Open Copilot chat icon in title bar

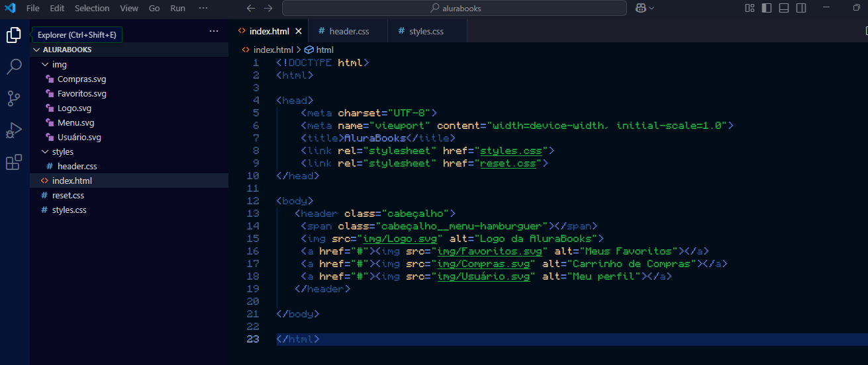[x=641, y=8]
